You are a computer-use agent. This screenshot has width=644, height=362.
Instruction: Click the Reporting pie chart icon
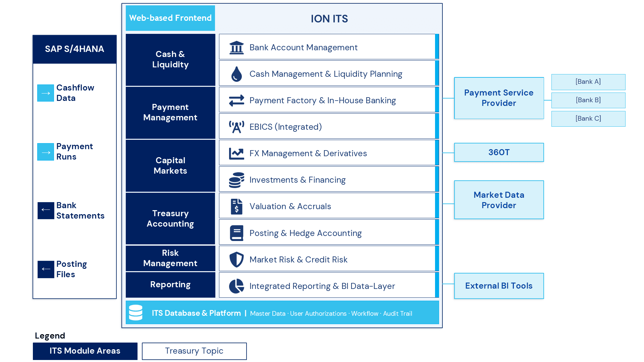[x=236, y=286]
